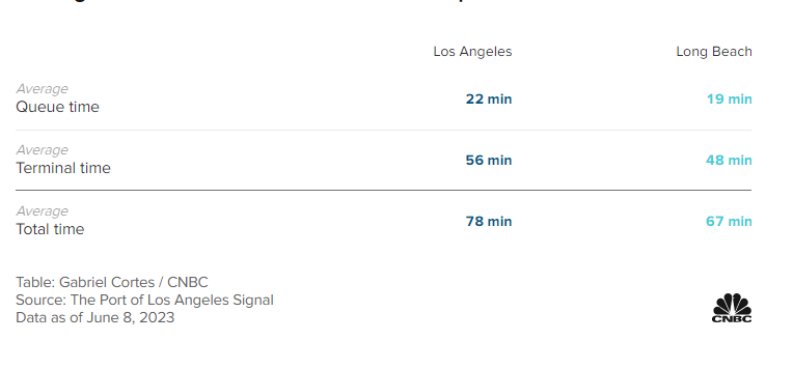Click the divider line above Total time row
Screen dimensions: 794x370
click(x=383, y=191)
